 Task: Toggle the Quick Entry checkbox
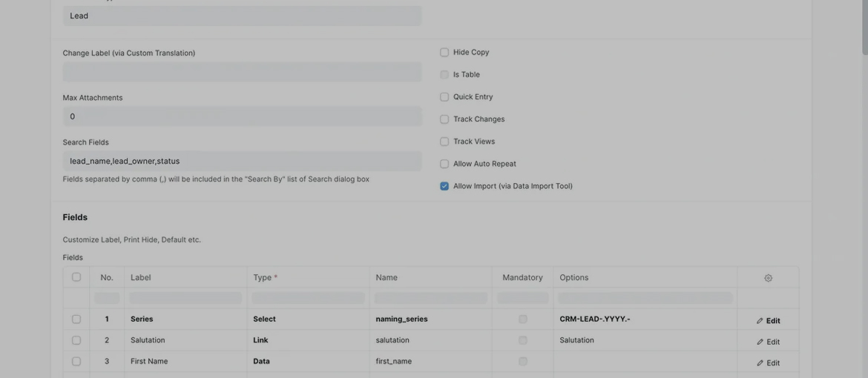click(x=444, y=97)
